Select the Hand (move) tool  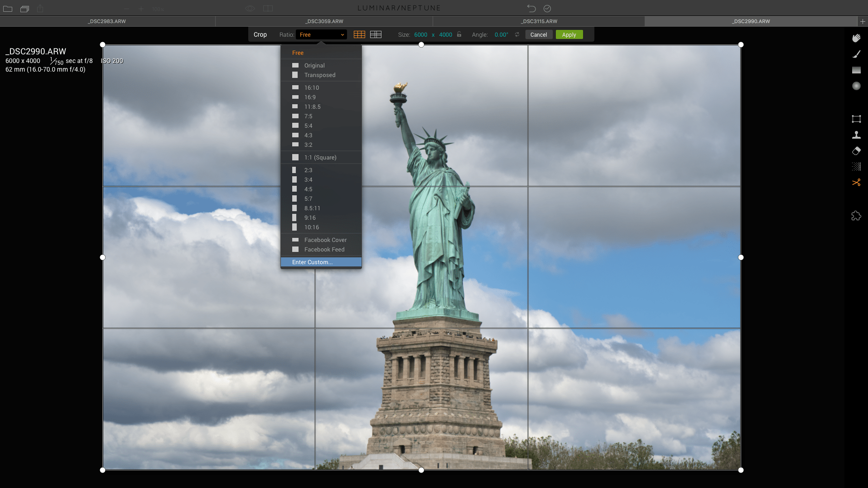[x=856, y=38]
